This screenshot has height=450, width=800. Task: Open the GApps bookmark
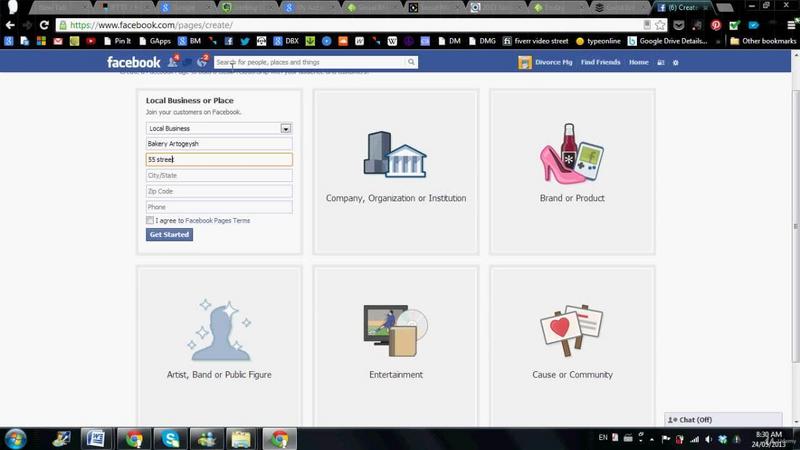coord(155,41)
